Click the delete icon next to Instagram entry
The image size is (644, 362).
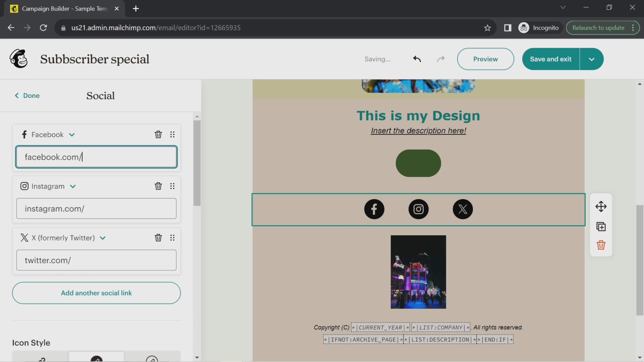click(158, 186)
